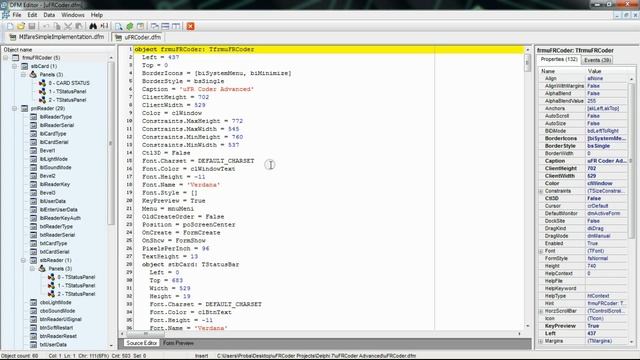Screen dimensions: 640x360
Task: Click the BorderStyle value bsSingle
Action: point(607,146)
